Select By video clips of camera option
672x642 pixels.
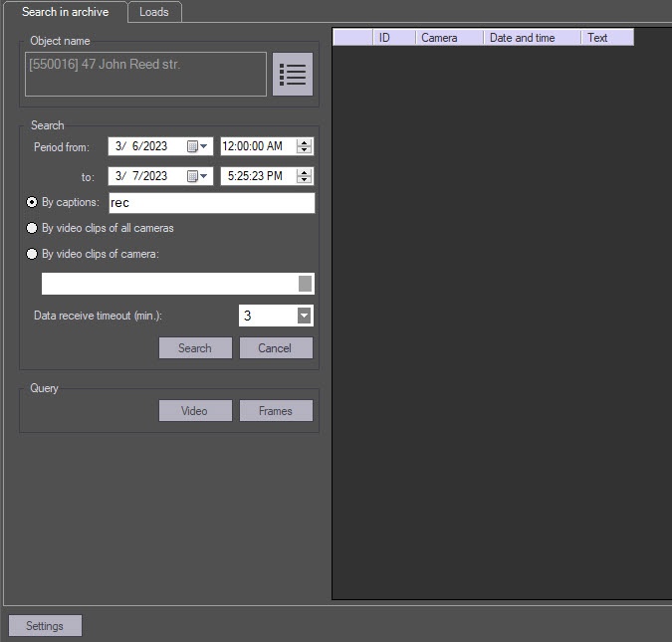pyautogui.click(x=32, y=254)
